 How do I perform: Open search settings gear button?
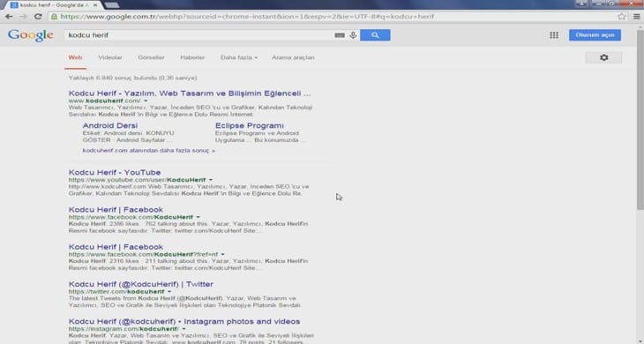(603, 57)
